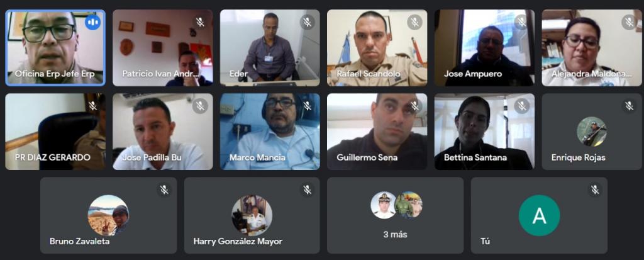Click muted mic icon on Eder's tile
Viewport: 644px width, 260px height.
click(307, 22)
